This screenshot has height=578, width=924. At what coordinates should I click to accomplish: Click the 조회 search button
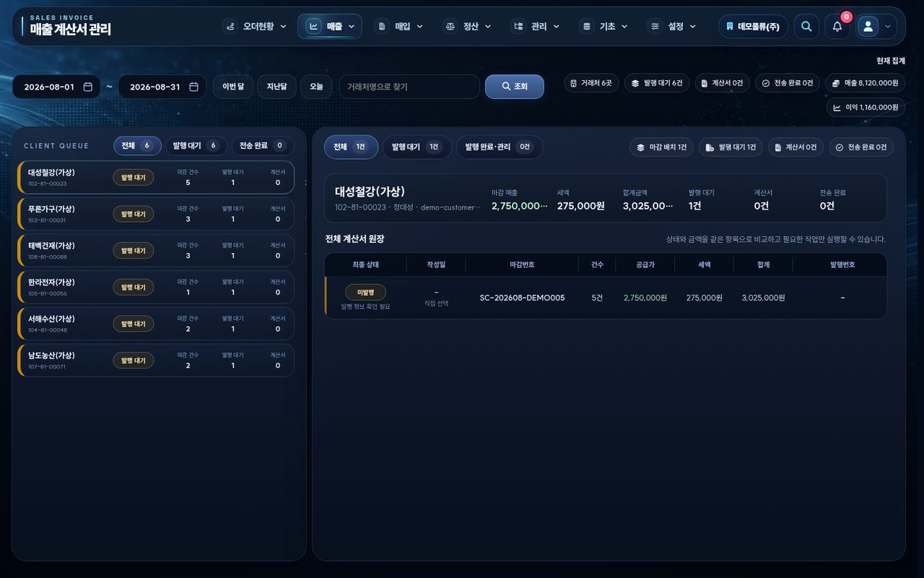[x=515, y=87]
